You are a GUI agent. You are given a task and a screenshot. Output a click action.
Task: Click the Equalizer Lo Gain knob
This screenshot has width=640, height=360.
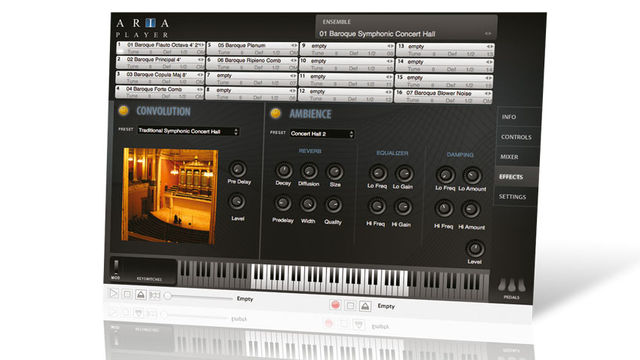click(x=404, y=174)
